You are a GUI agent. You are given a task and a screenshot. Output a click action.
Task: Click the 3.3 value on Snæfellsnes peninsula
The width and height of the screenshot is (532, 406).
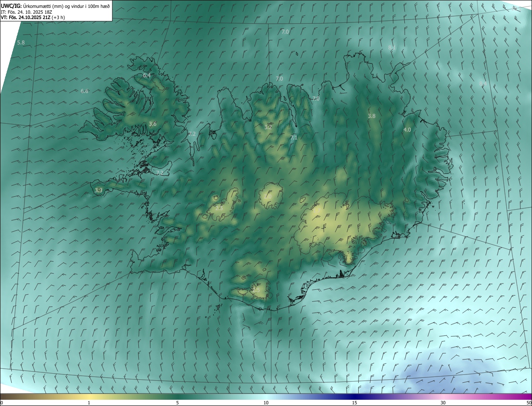click(99, 190)
